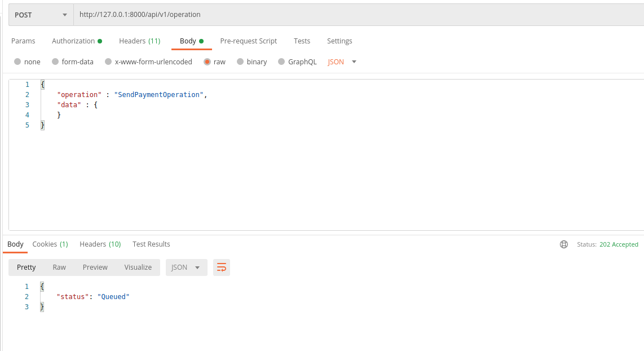Open the Test Results tab

(151, 244)
